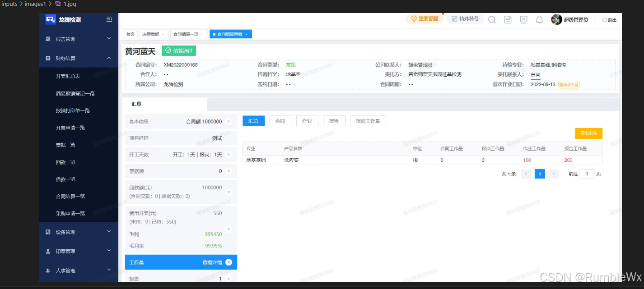Click the 退出 power icon
Screen dimensions: 644x289
(x=605, y=20)
